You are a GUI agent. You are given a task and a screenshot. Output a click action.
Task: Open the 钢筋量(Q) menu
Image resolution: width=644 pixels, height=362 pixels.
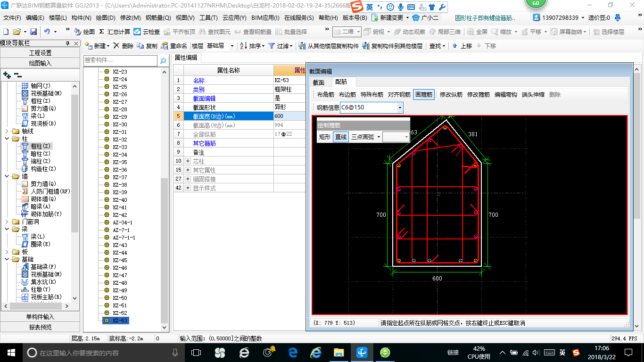(x=158, y=18)
